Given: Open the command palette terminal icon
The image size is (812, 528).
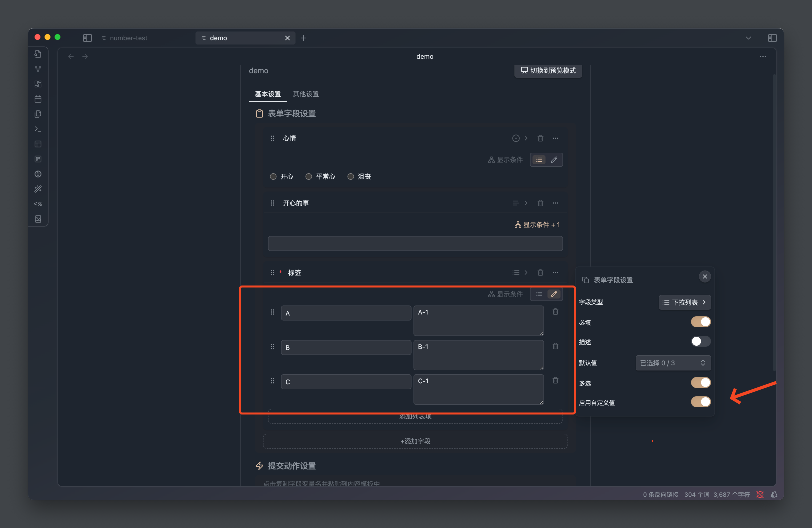Looking at the screenshot, I should click(38, 129).
